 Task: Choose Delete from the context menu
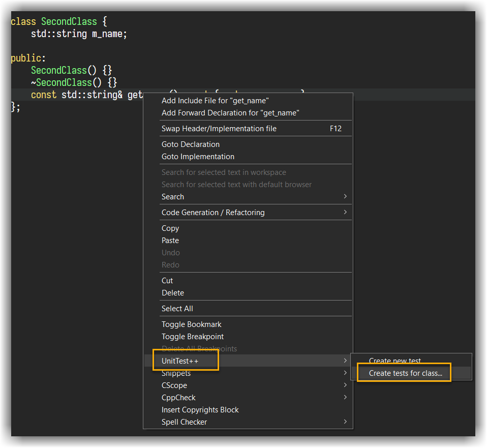coord(173,293)
